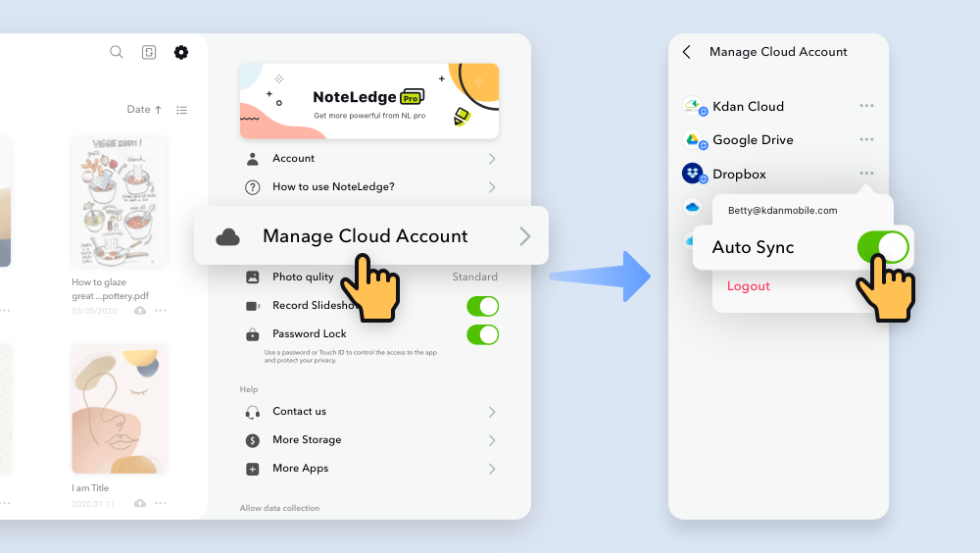Viewport: 980px width, 553px height.
Task: Click 'How to glaze great ...pottery.pdf' title
Action: 110,289
